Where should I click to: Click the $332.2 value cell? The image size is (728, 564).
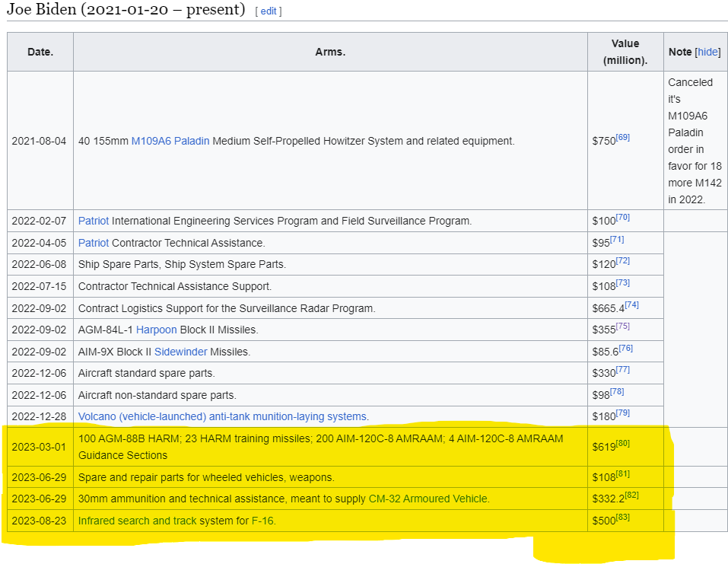[x=625, y=499]
